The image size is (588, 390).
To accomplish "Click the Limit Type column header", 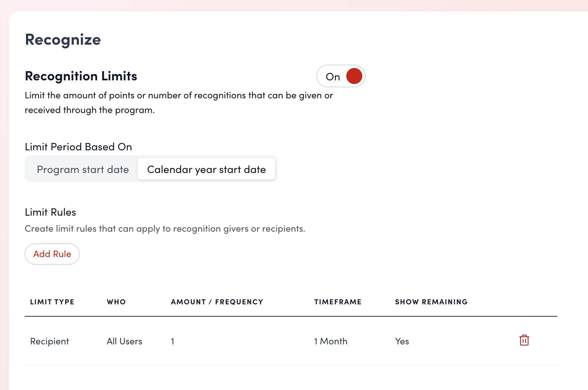I will 52,302.
